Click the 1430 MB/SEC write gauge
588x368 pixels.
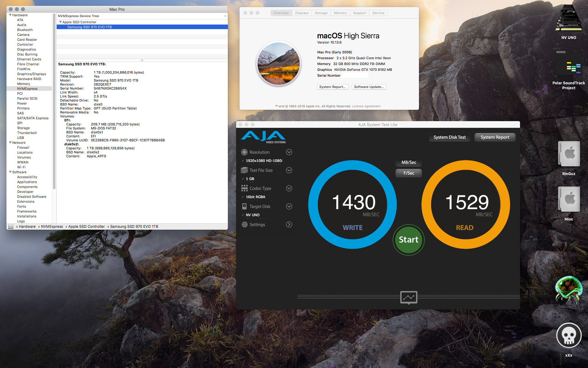[x=352, y=205]
